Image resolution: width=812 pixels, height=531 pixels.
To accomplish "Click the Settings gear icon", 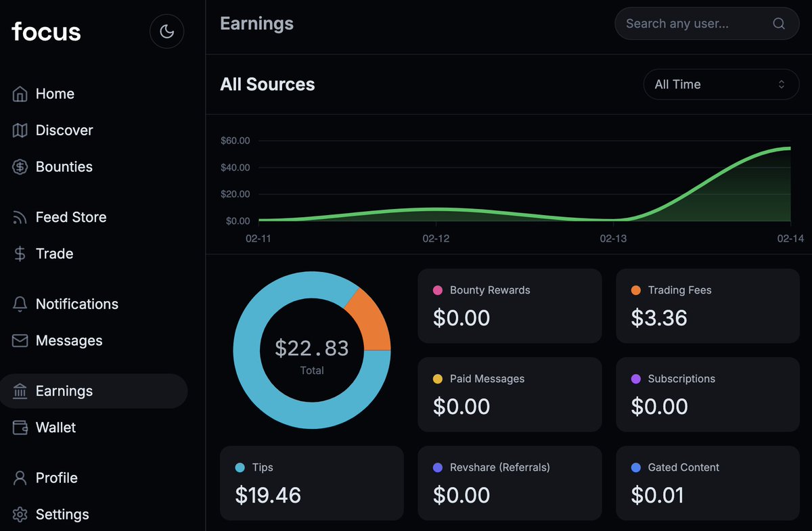I will tap(20, 514).
